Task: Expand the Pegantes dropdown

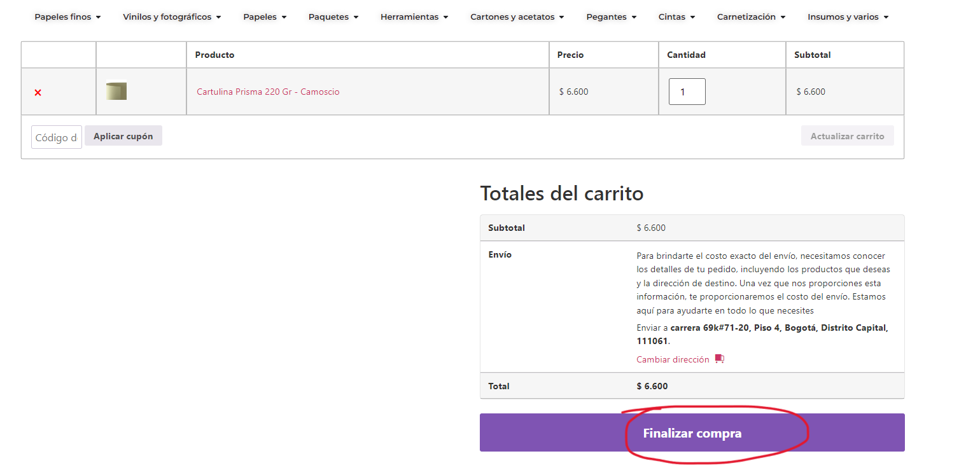Action: [x=611, y=17]
